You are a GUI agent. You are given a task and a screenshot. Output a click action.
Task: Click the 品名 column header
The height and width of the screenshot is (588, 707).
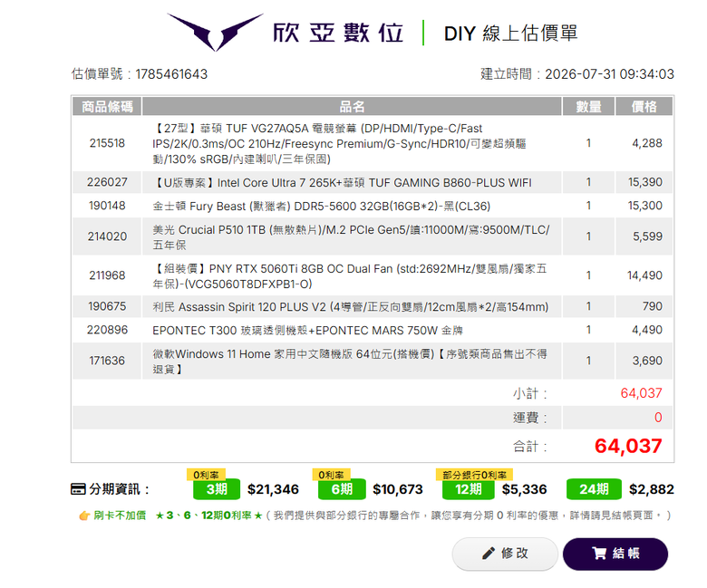(352, 106)
